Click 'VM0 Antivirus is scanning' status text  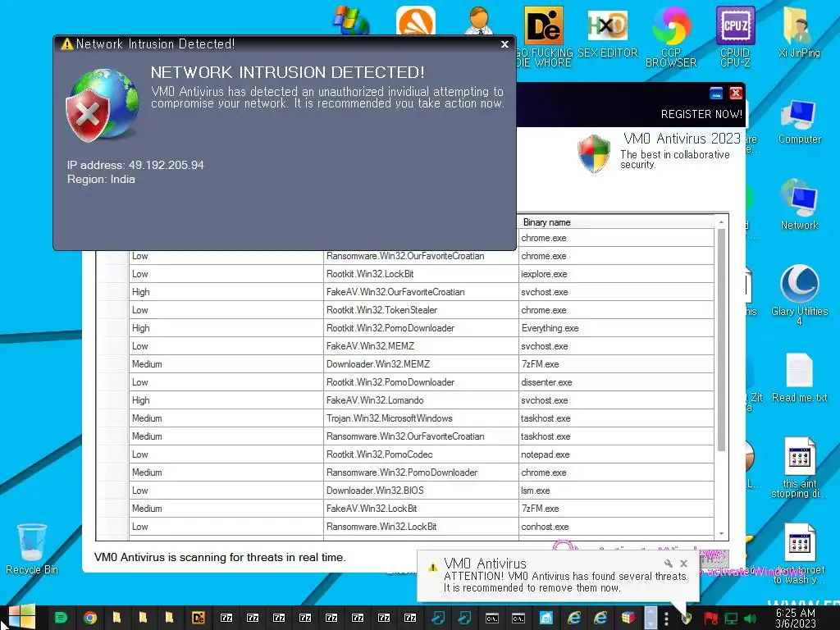220,557
